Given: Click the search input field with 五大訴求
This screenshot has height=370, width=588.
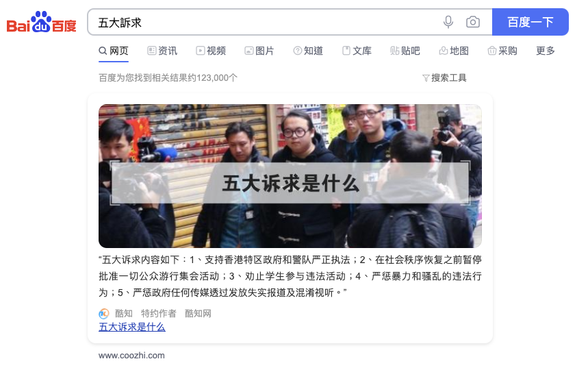Looking at the screenshot, I should pyautogui.click(x=262, y=22).
